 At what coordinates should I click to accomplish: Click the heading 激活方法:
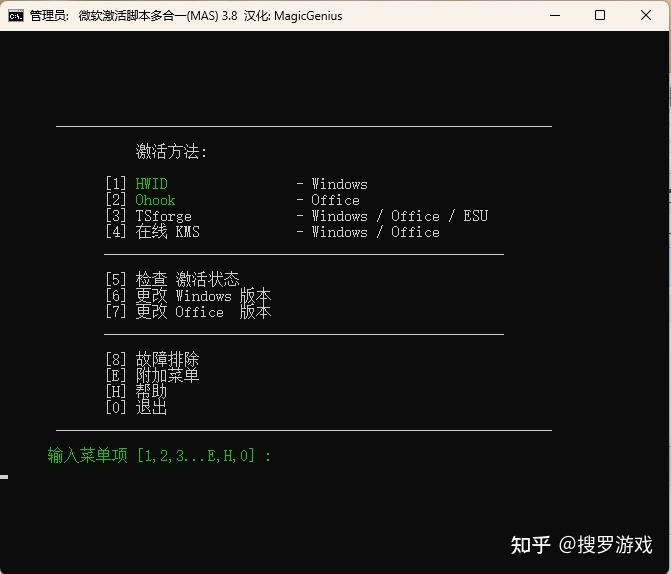(171, 152)
